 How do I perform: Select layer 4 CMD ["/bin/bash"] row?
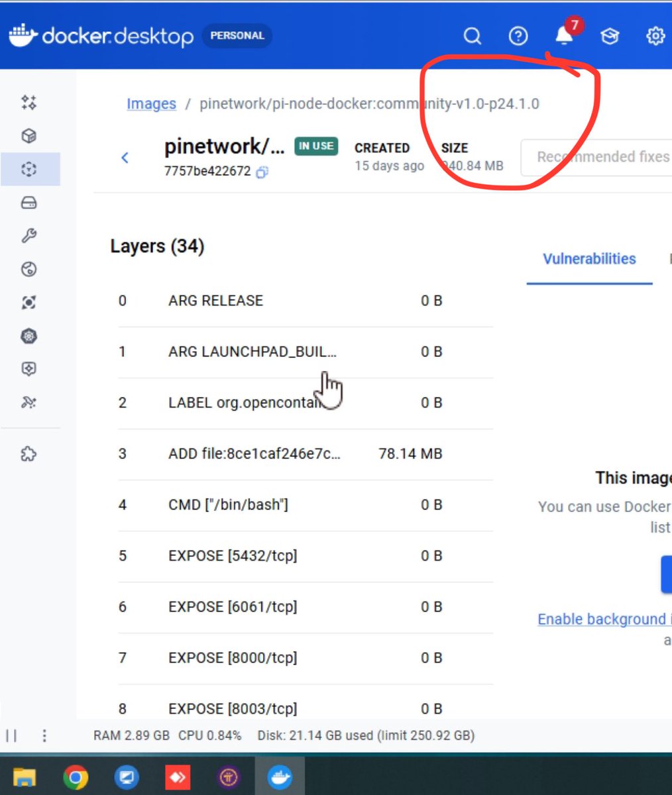tap(306, 505)
